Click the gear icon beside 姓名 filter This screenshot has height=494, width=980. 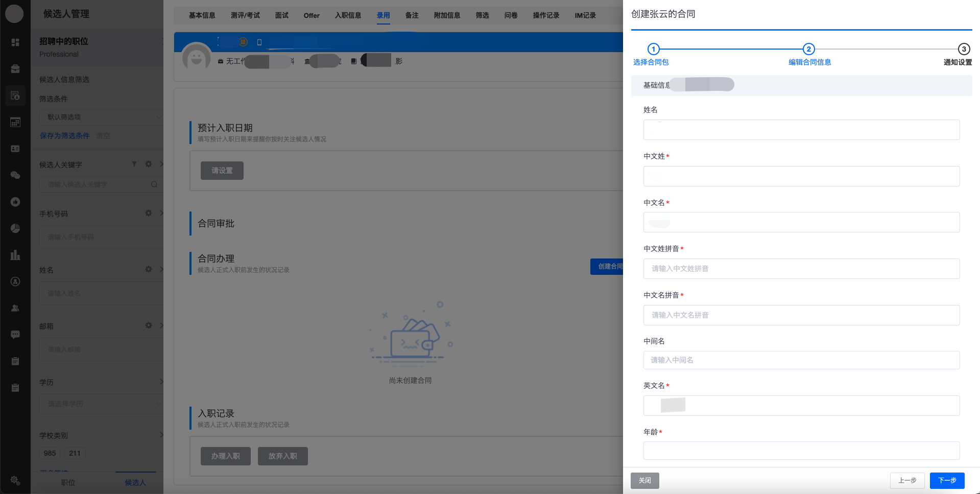(149, 269)
